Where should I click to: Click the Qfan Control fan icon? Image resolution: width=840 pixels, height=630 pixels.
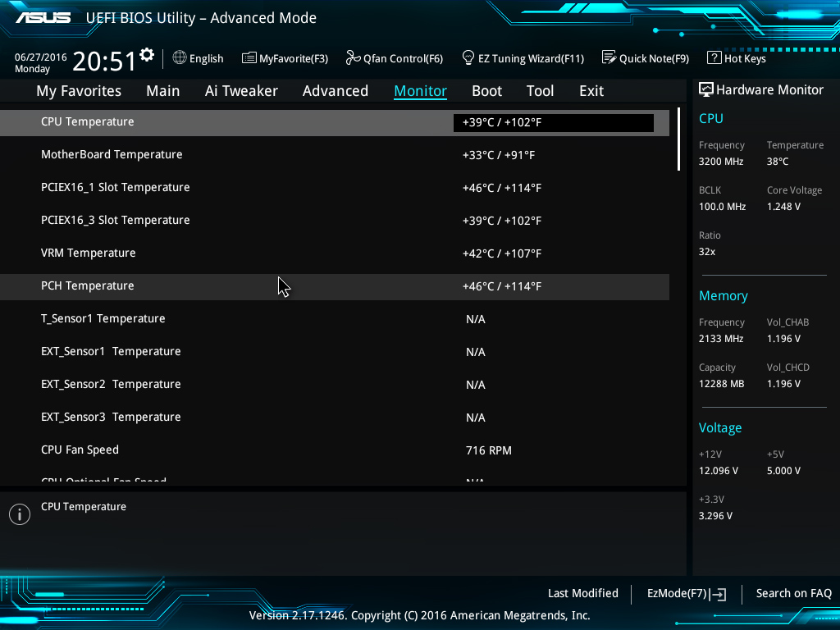[x=353, y=58]
